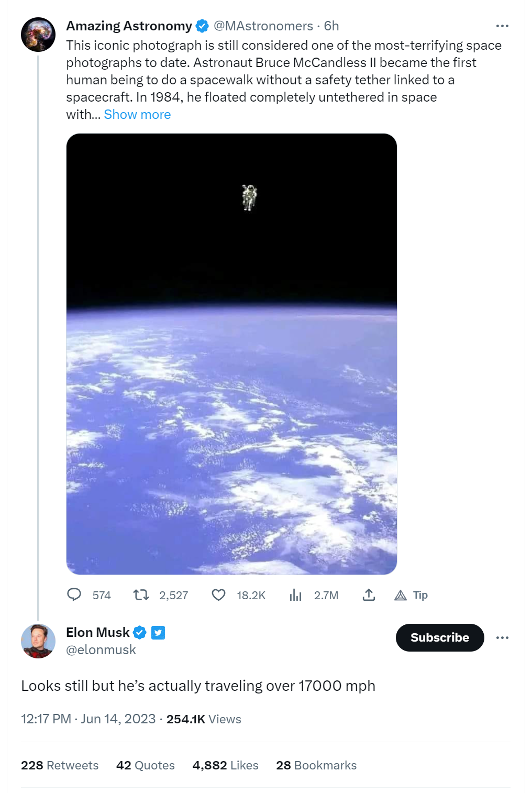Image resolution: width=532 pixels, height=793 pixels.
Task: Open more options menu beside Subscribe button
Action: pos(502,637)
